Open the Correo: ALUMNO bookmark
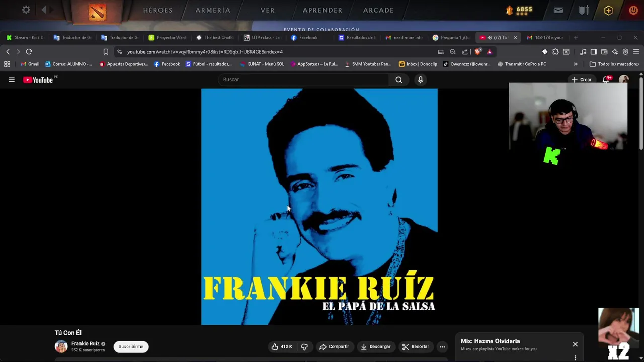 68,64
